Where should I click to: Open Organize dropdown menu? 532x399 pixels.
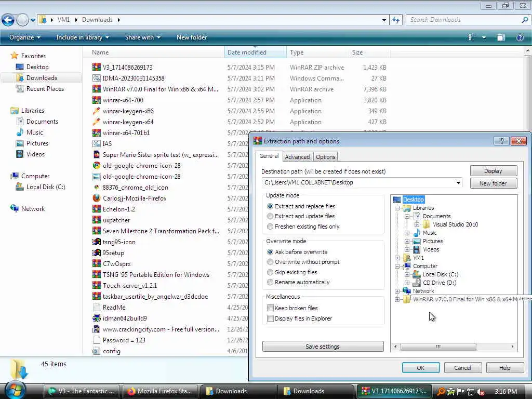pyautogui.click(x=25, y=37)
